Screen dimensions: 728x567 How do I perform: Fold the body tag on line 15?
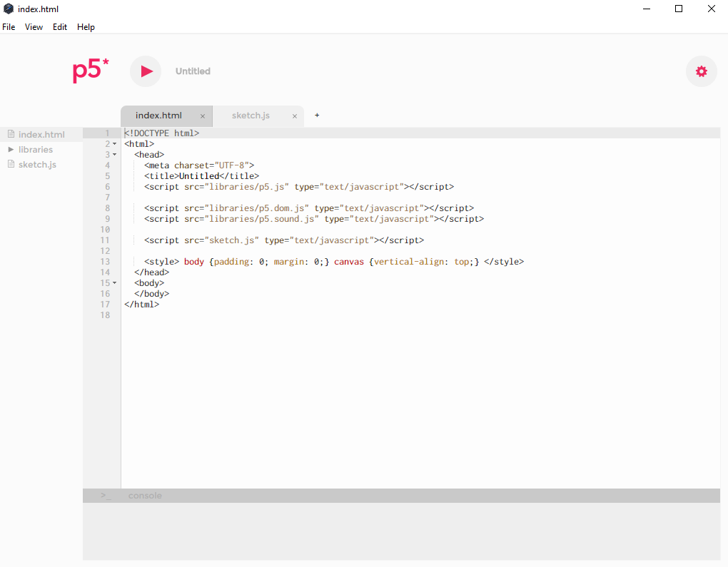tap(115, 283)
